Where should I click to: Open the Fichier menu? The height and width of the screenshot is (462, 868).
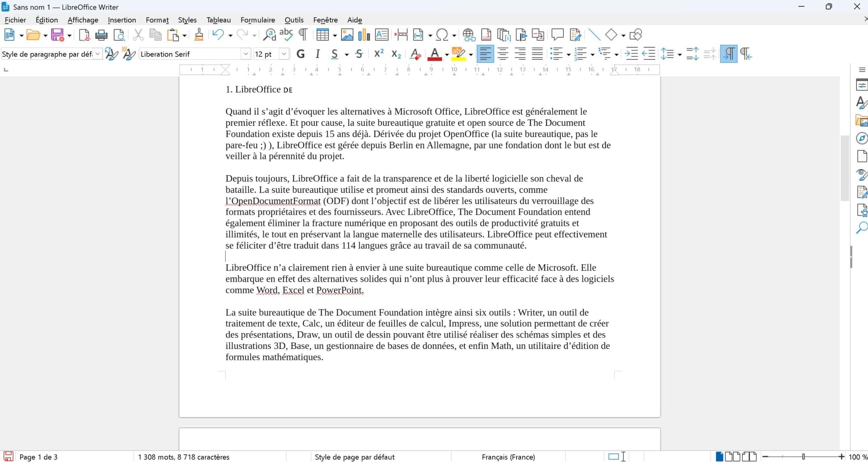click(15, 20)
